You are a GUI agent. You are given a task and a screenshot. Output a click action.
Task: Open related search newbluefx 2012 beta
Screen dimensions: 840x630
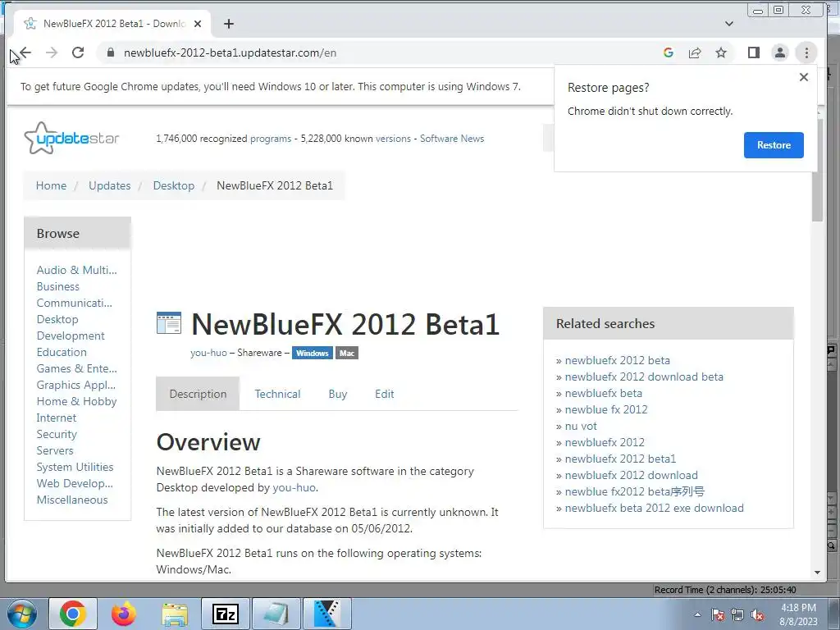pos(617,361)
